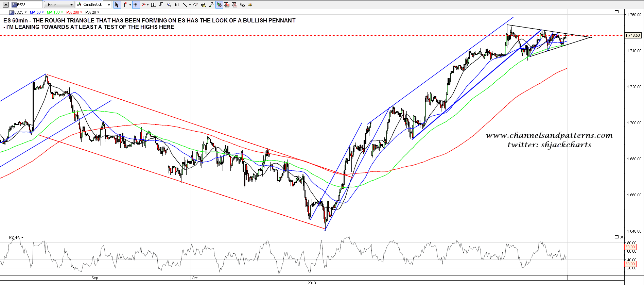Toggle the highlighted trades marker button

(219, 5)
